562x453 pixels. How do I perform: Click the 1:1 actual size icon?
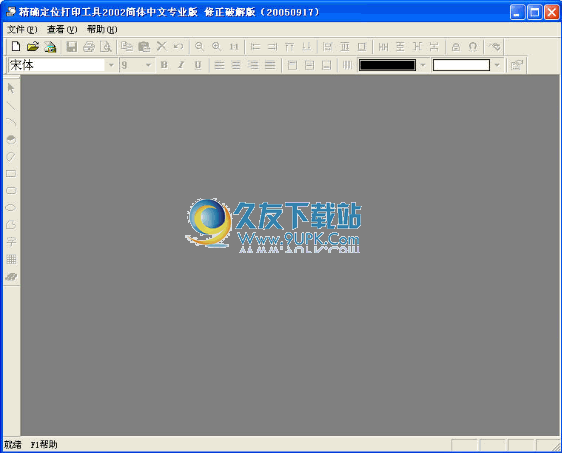point(234,47)
